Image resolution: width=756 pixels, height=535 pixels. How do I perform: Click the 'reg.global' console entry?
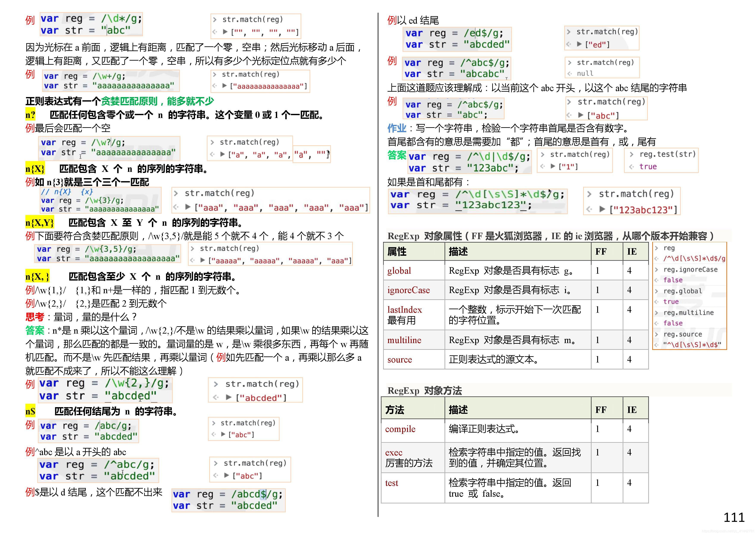683,291
